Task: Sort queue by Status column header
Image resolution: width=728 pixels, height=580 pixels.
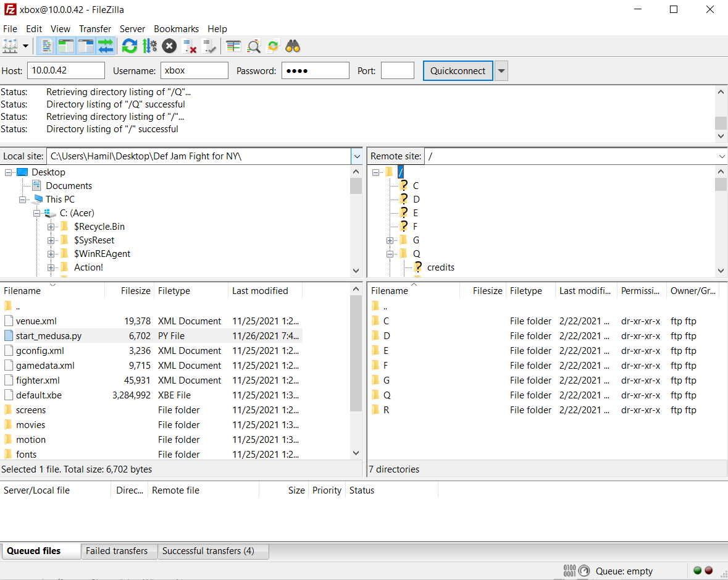Action: coord(391,490)
